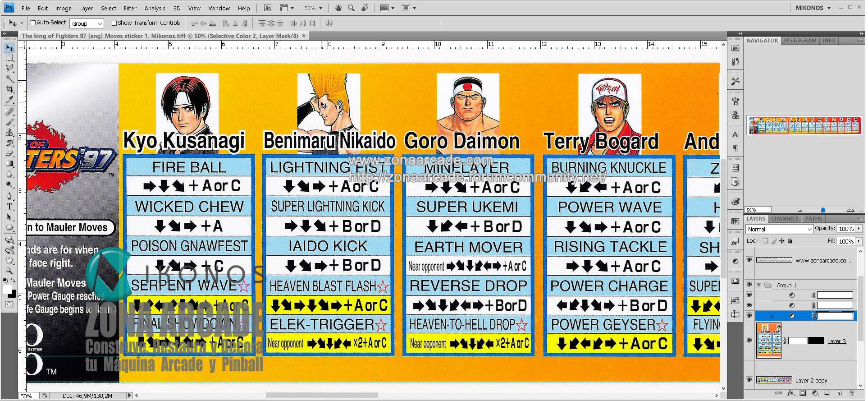Click the Navigator zoom percentage field
Viewport: 868px width, 401px height.
click(x=758, y=210)
